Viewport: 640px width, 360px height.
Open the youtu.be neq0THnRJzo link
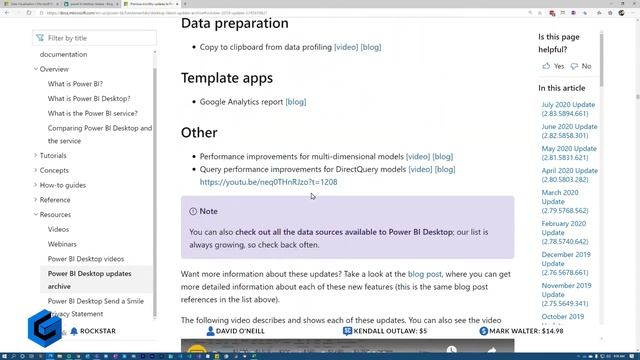point(269,182)
